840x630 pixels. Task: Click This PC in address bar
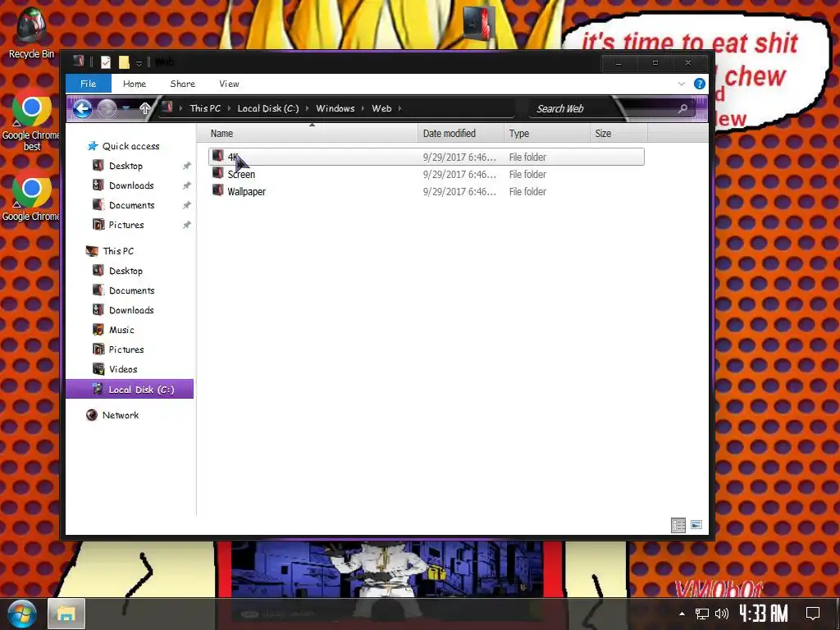tap(205, 108)
